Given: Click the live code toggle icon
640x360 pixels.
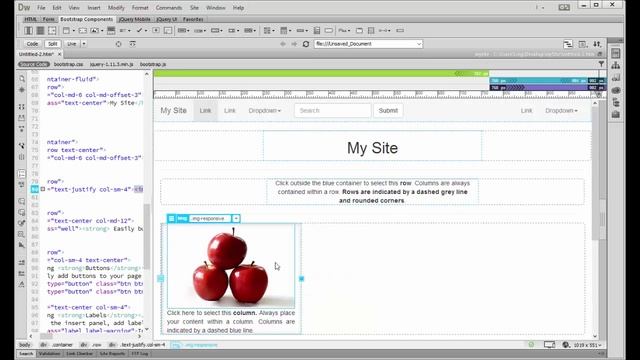Looking at the screenshot, I should 132,44.
